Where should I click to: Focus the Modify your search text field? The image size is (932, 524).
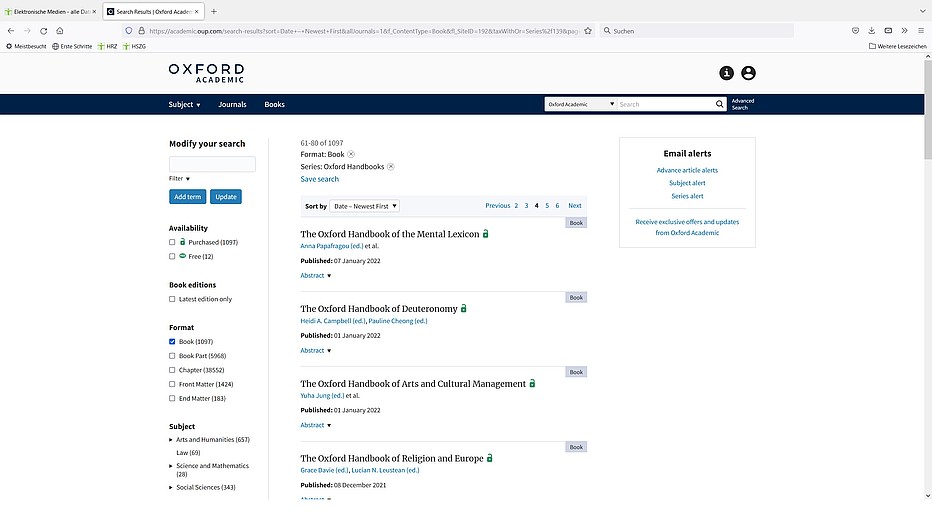[x=212, y=164]
